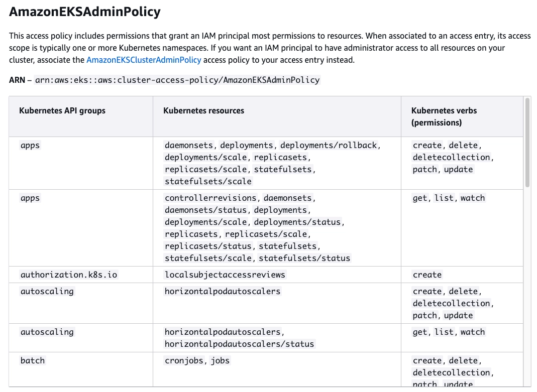Click the localsubjectaccessreviews resource
The height and width of the screenshot is (392, 537).
pyautogui.click(x=225, y=275)
